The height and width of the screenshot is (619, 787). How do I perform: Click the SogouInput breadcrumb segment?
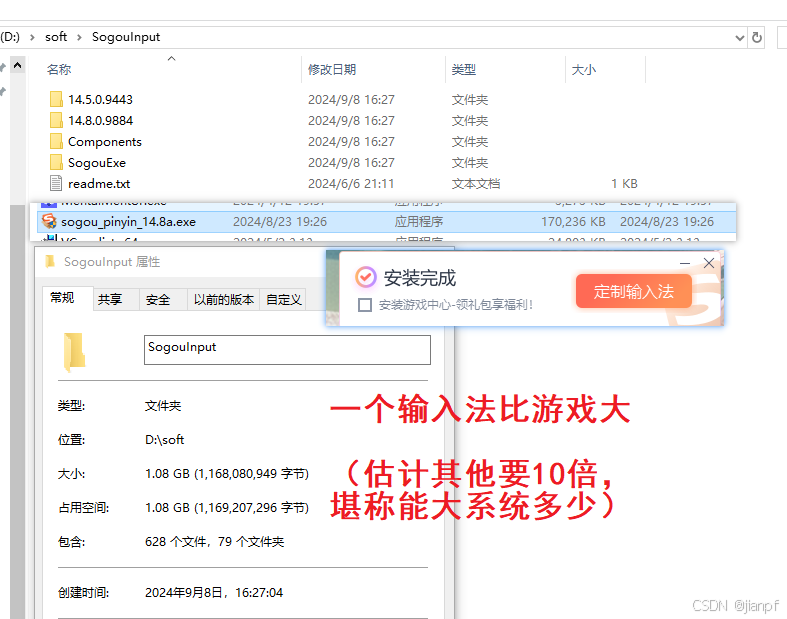(x=126, y=37)
